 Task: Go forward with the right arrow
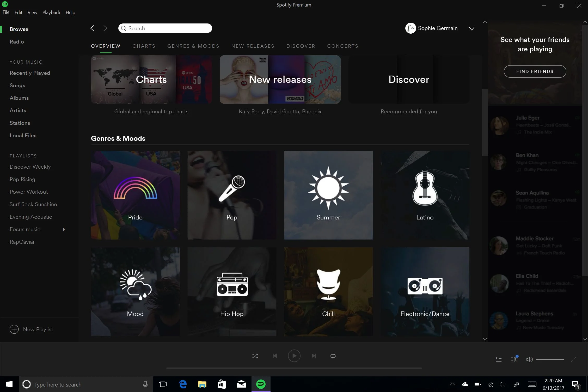pos(105,28)
